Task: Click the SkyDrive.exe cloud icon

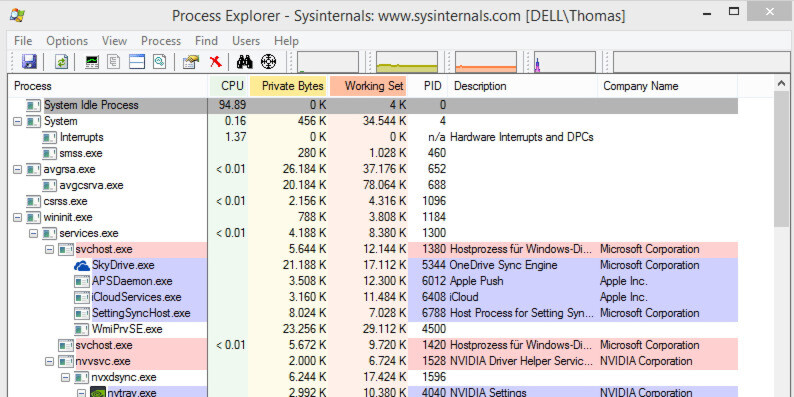Action: coord(82,265)
